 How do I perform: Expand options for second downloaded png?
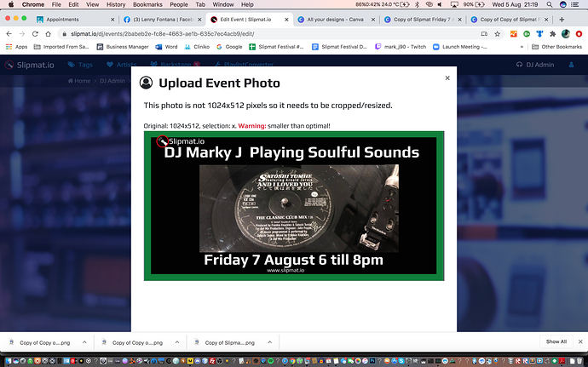coord(177,342)
